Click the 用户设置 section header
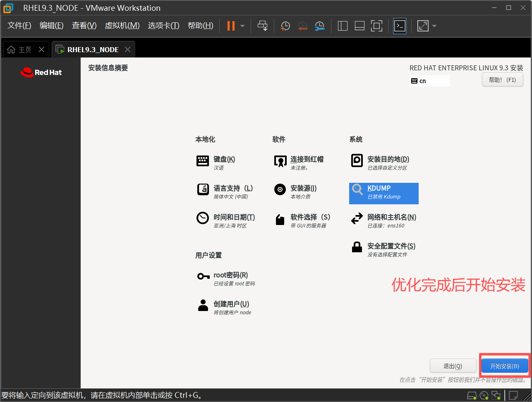 (x=208, y=255)
